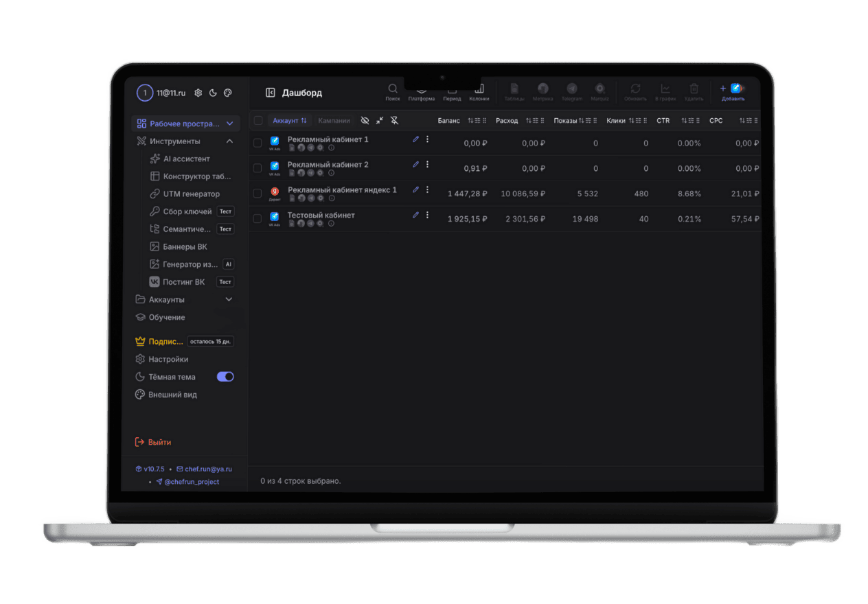Image resolution: width=868 pixels, height=604 pixels.
Task: Expand the Аккаунты section
Action: click(x=229, y=300)
